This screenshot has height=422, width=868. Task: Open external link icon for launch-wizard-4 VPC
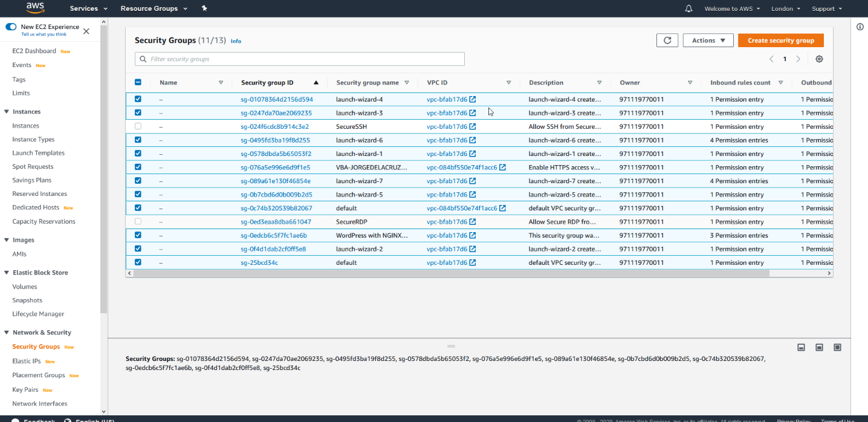(x=473, y=99)
